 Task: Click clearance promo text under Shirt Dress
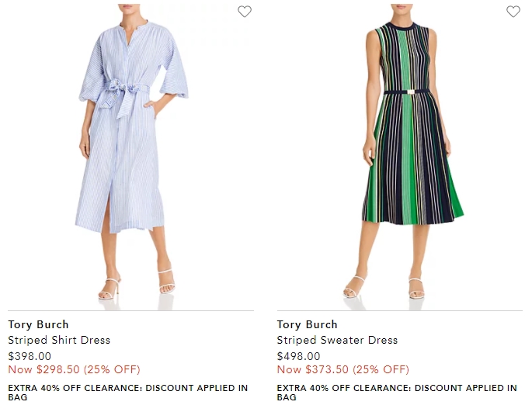click(128, 393)
